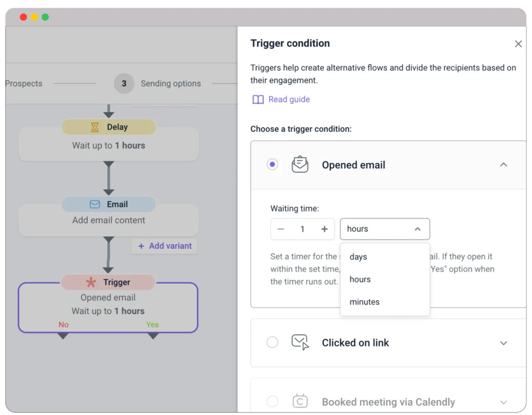The height and width of the screenshot is (415, 532).
Task: Switch to the Prospects step
Action: click(23, 83)
